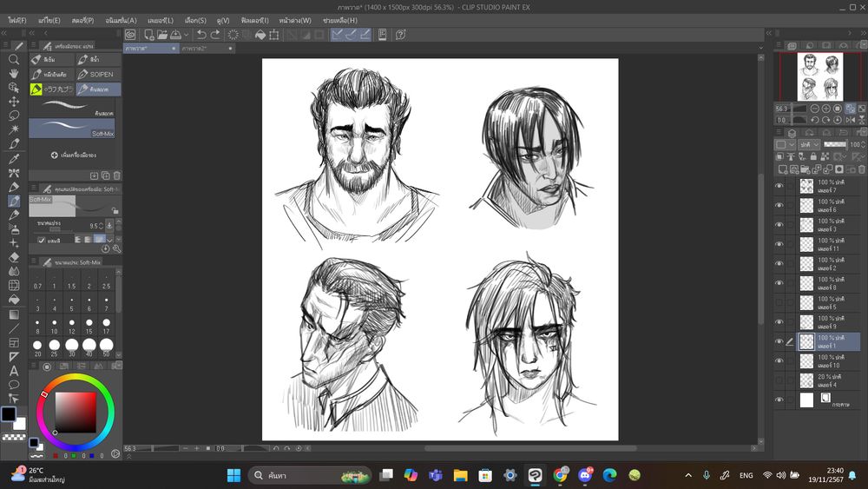Screen dimensions: 868x489
Task: Expand the save options dropdown arrow
Action: coord(186,35)
